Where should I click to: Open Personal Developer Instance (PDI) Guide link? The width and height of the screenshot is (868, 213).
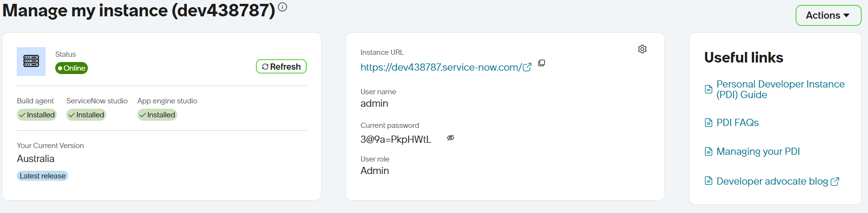(x=780, y=89)
